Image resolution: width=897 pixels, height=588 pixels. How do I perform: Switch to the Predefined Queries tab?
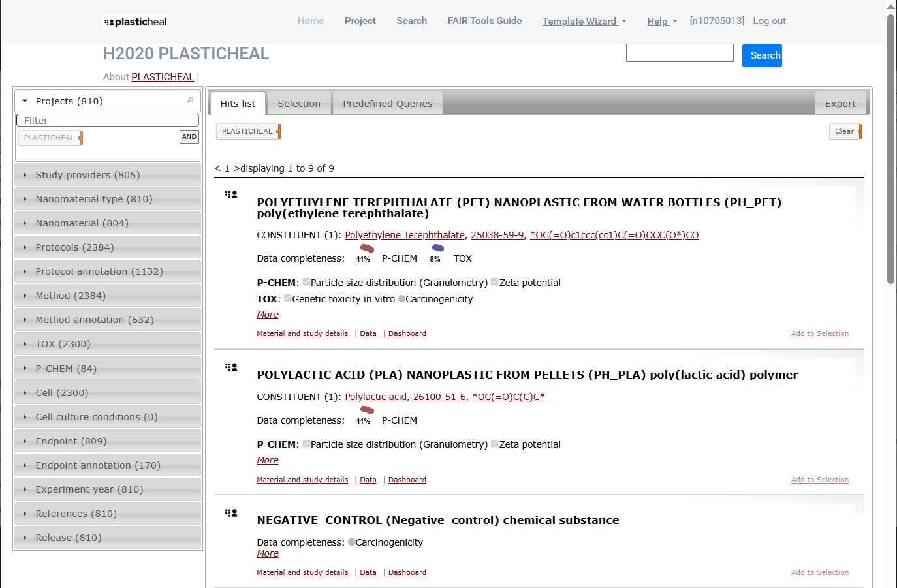[x=387, y=104]
